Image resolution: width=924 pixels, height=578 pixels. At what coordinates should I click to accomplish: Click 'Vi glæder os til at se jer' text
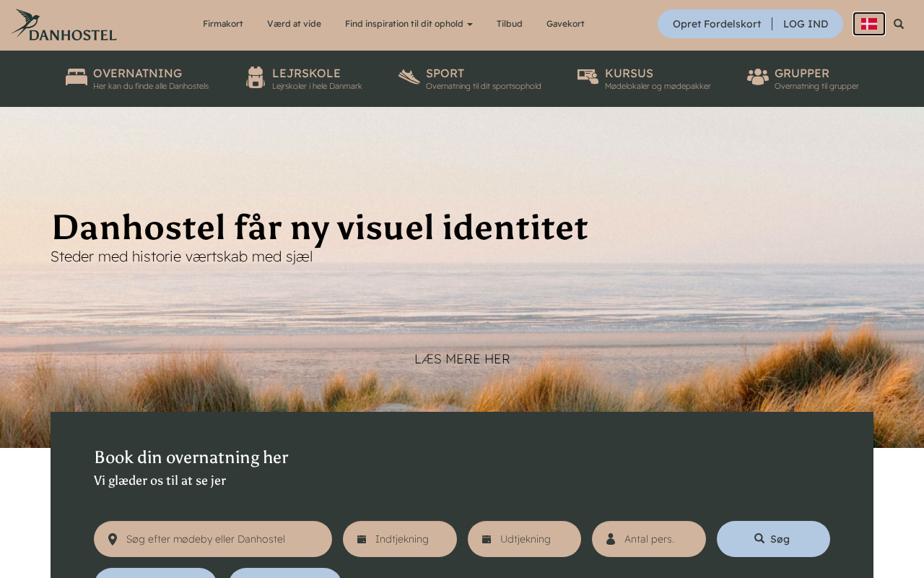[160, 480]
